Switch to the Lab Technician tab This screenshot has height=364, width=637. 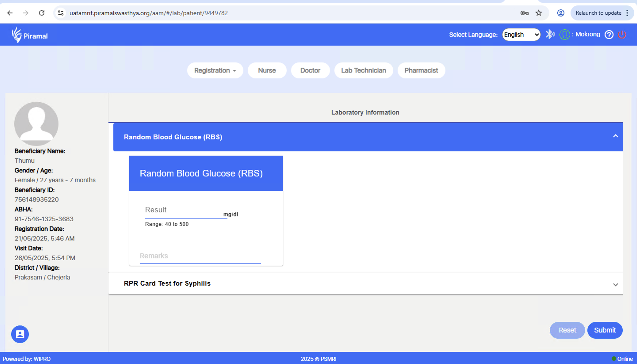pyautogui.click(x=363, y=70)
